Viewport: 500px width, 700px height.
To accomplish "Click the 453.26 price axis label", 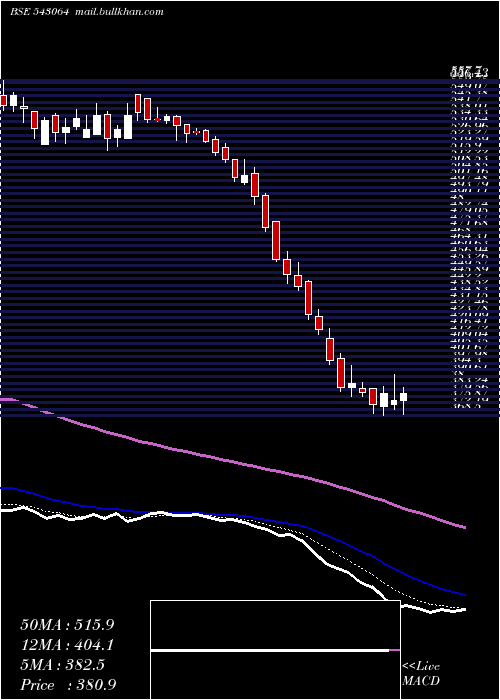I will [469, 256].
